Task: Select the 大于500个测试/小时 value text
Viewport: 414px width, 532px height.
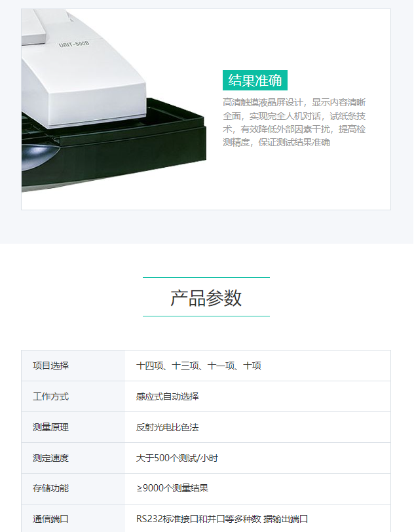Action: click(177, 458)
